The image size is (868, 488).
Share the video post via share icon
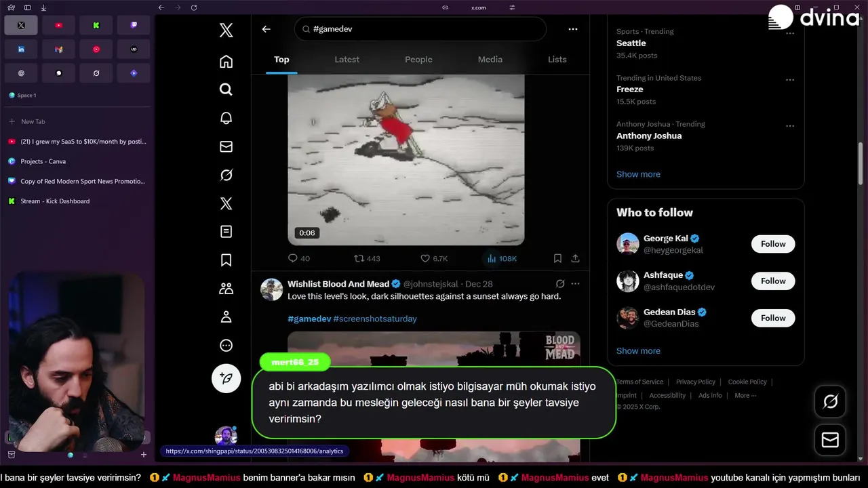[576, 258]
